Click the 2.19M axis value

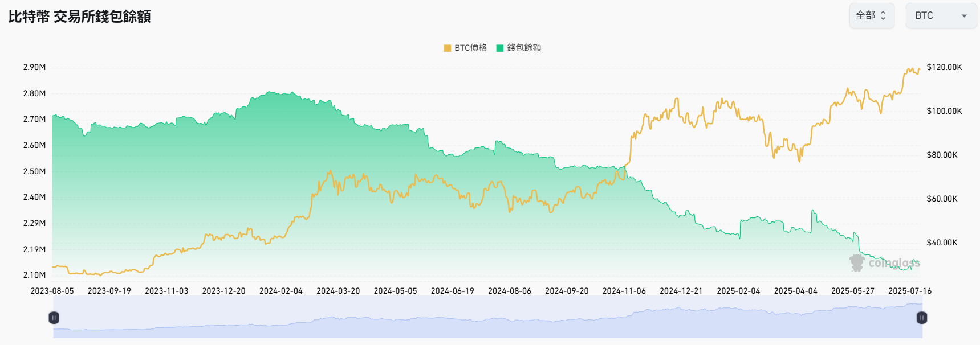[34, 249]
